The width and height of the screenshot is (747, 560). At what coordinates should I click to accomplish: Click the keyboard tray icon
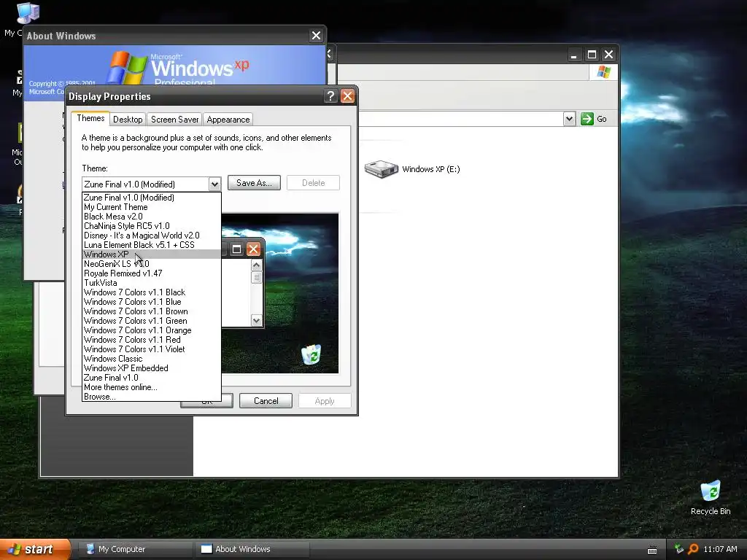[x=652, y=550]
